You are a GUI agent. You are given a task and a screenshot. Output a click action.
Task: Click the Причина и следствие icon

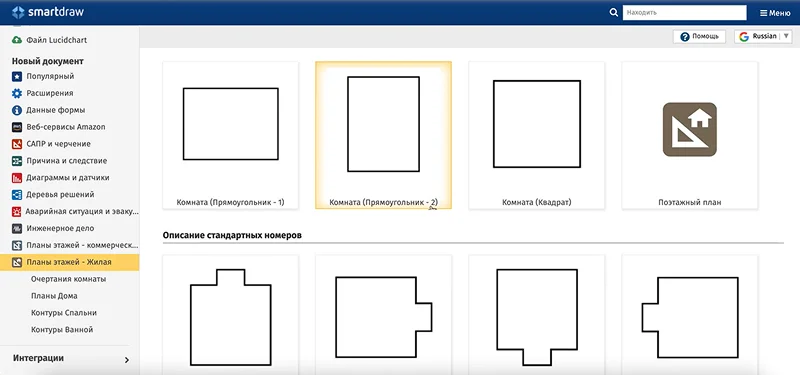coord(17,161)
